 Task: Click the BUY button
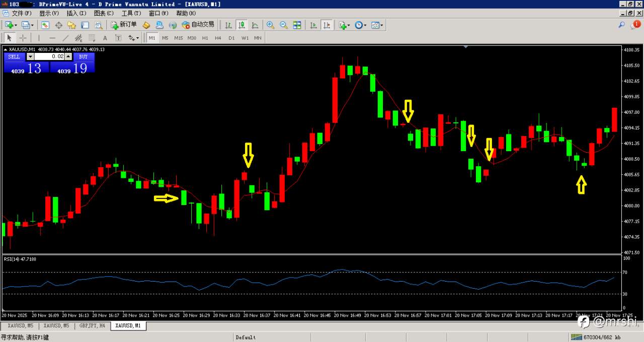coord(84,57)
